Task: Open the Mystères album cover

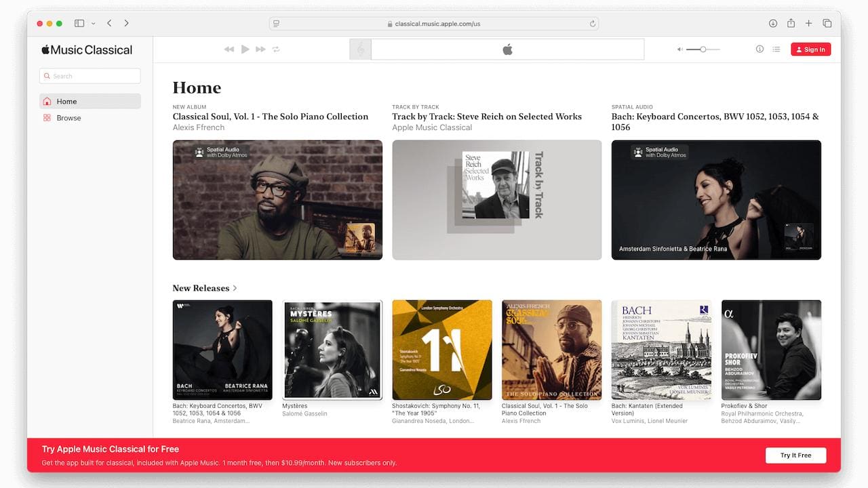Action: tap(332, 350)
